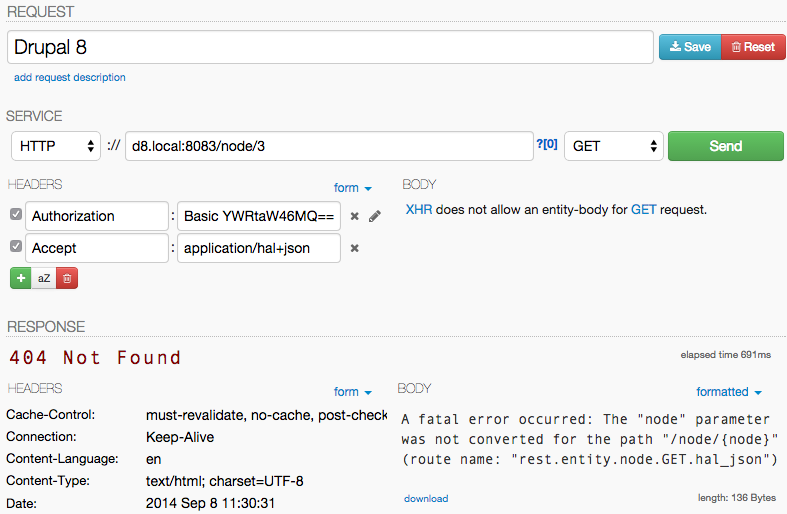
Task: Send the GET request
Action: [x=725, y=146]
